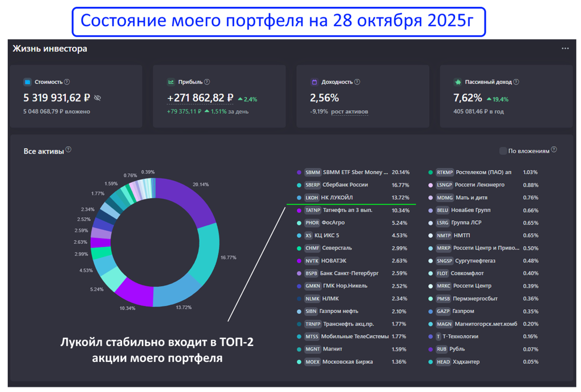Toggle the eye icon to hide portfolio value

(x=98, y=98)
